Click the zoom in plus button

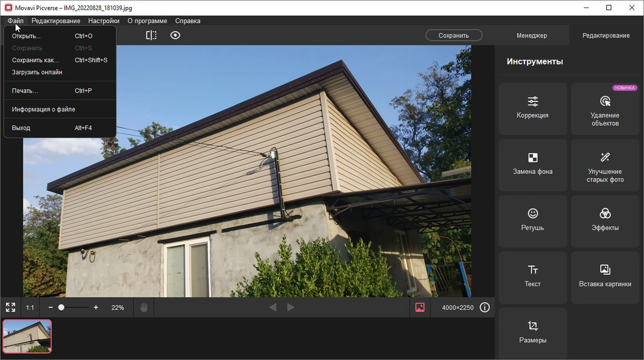coord(96,307)
